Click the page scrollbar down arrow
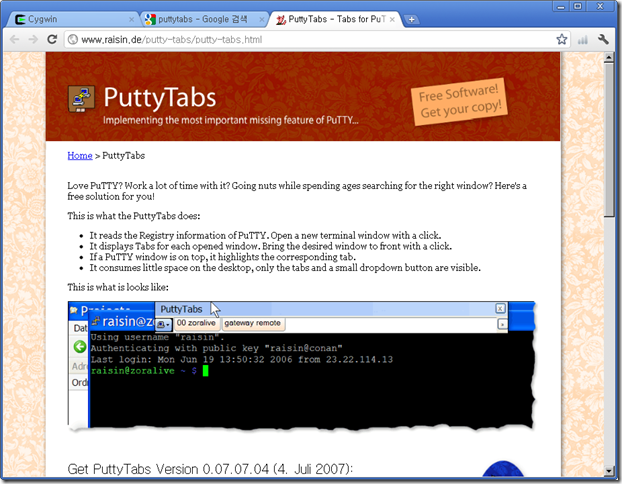Image resolution: width=622 pixels, height=484 pixels. click(x=609, y=471)
